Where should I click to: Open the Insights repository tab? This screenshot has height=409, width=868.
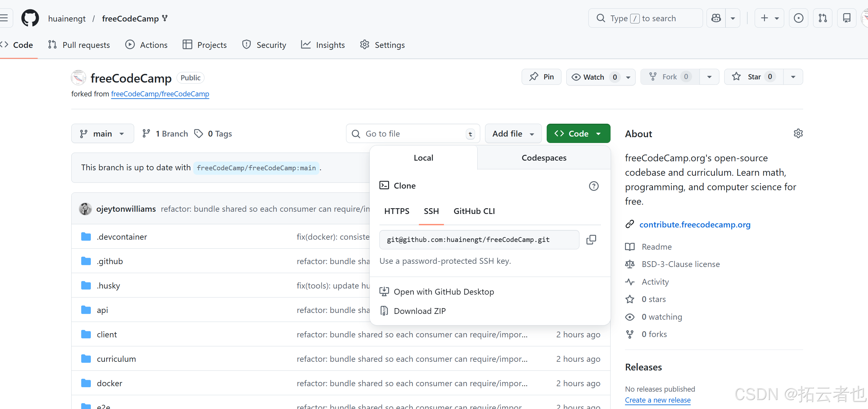[323, 45]
